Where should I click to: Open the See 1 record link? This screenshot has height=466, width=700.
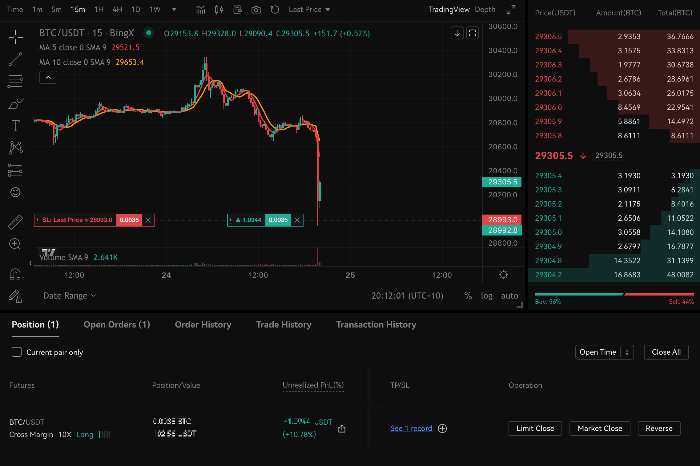coord(411,429)
